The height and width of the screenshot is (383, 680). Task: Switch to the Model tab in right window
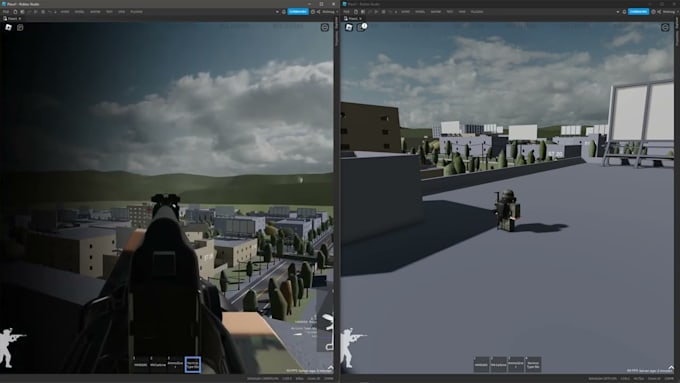[x=420, y=12]
